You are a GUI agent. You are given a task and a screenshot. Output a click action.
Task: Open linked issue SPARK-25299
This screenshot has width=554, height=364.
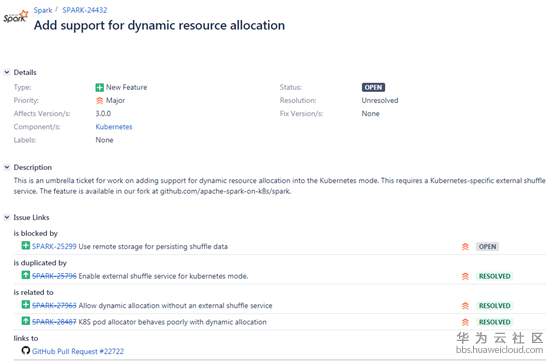point(54,247)
